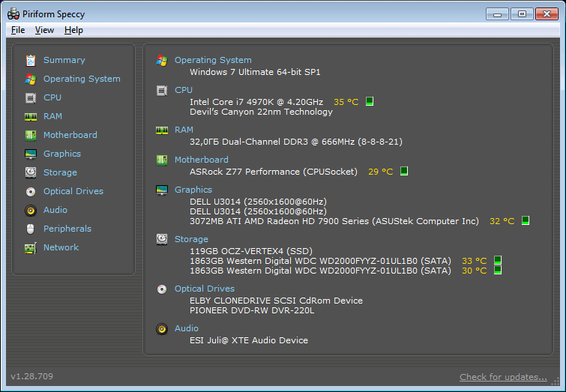Select Operating System in the sidebar
This screenshot has width=566, height=392.
click(81, 79)
